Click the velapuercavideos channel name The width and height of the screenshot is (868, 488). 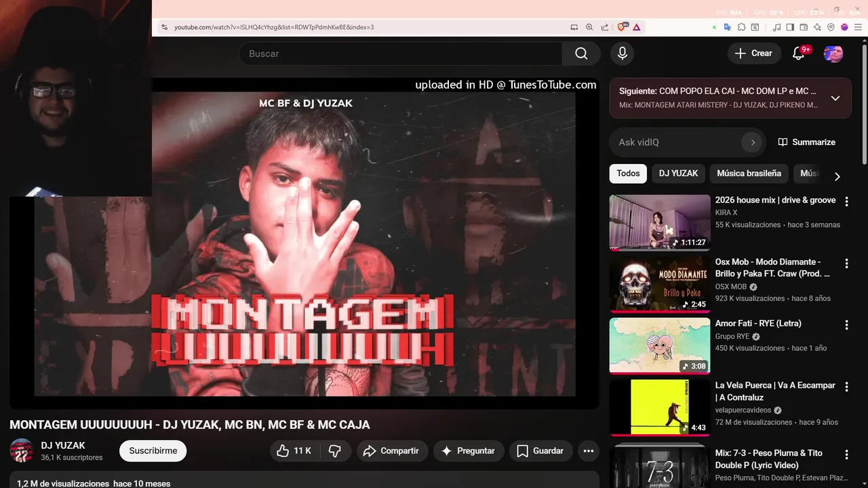pyautogui.click(x=743, y=410)
